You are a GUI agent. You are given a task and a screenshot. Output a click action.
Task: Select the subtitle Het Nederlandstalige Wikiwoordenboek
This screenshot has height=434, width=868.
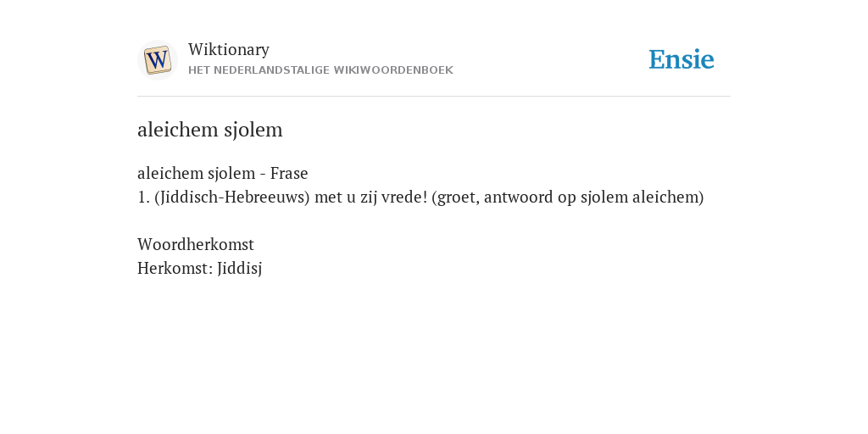(x=320, y=70)
